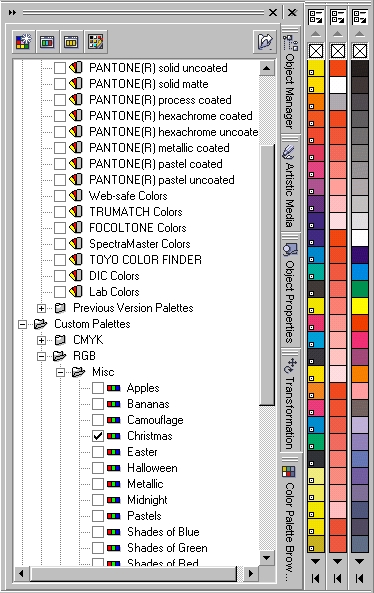Enable the Halloween palette checkbox
This screenshot has width=374, height=593.
(98, 468)
